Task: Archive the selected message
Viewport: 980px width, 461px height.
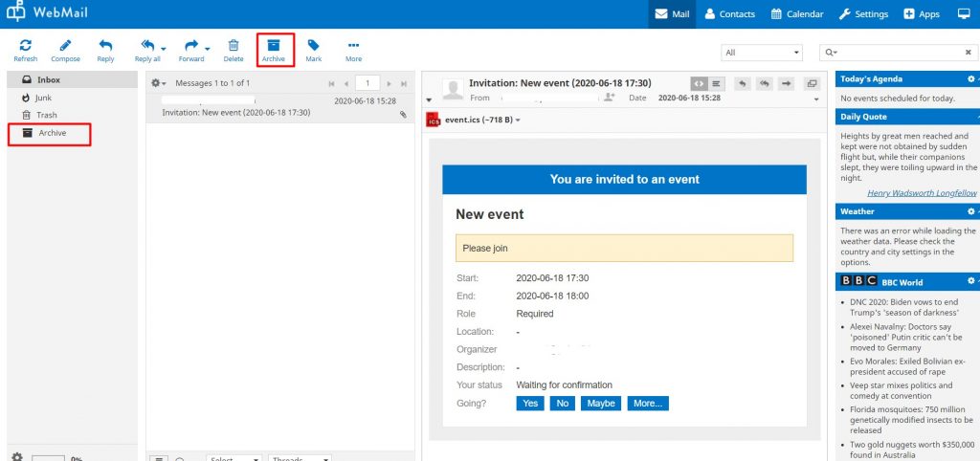Action: 274,50
